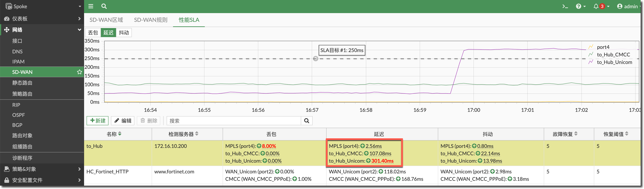Click into the 搜索 input field

(234, 121)
